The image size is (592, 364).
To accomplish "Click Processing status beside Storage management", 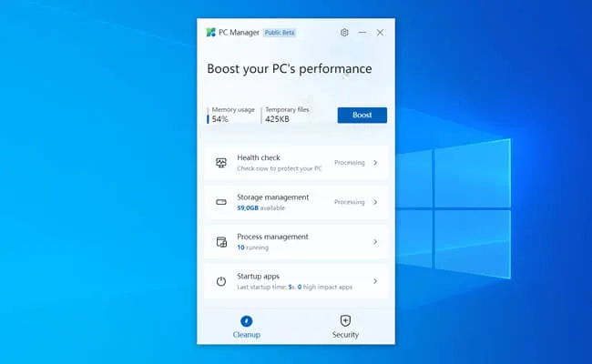I will tap(349, 202).
